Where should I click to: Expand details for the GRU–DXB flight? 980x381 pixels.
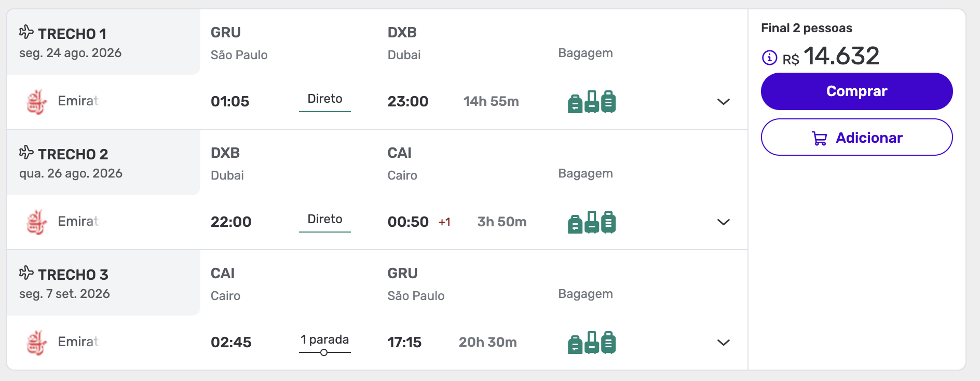[x=723, y=102]
